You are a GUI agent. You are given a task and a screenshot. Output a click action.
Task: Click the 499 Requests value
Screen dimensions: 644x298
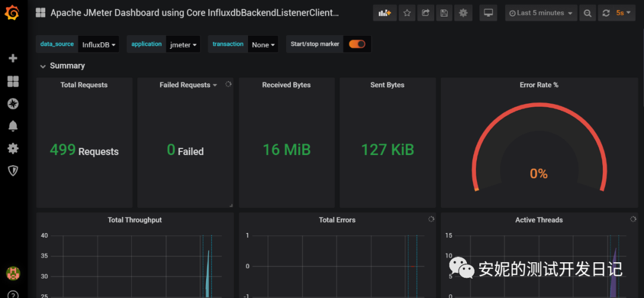[84, 150]
